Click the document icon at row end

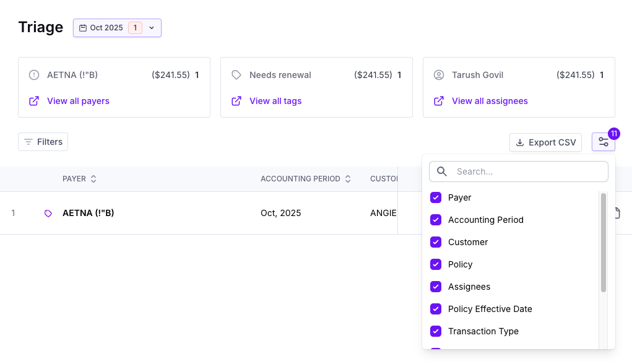point(618,213)
